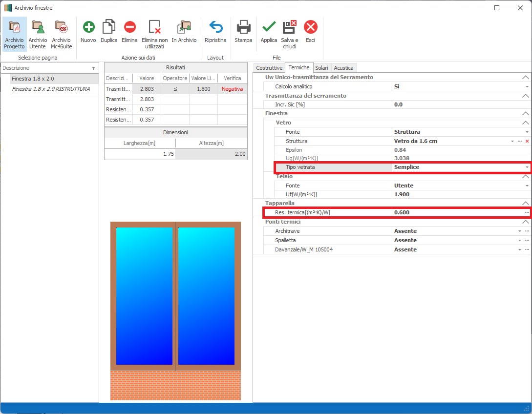Click the limit value 1.800 cell

[x=204, y=89]
